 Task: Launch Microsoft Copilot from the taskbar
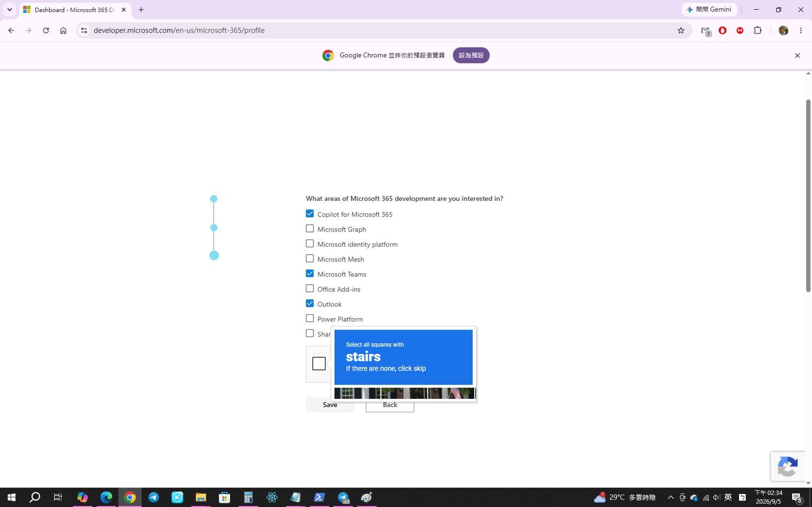(82, 497)
